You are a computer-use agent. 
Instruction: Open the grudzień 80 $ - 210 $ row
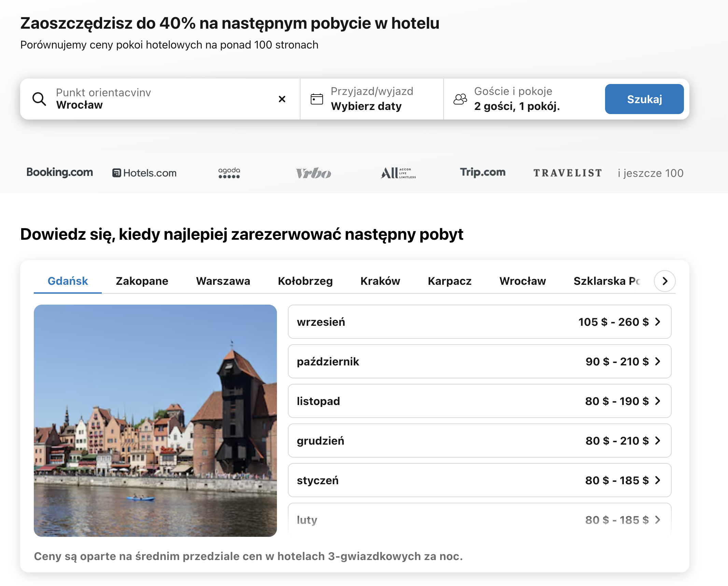pos(479,441)
